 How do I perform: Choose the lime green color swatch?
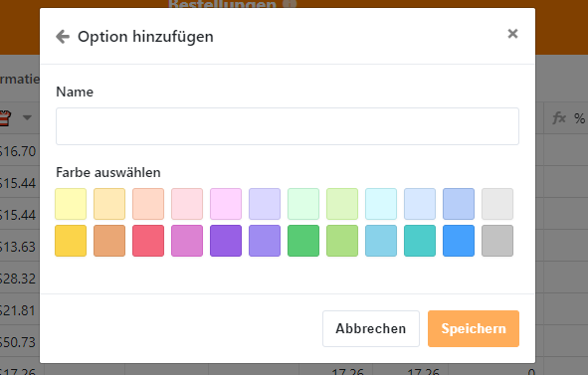(x=342, y=241)
